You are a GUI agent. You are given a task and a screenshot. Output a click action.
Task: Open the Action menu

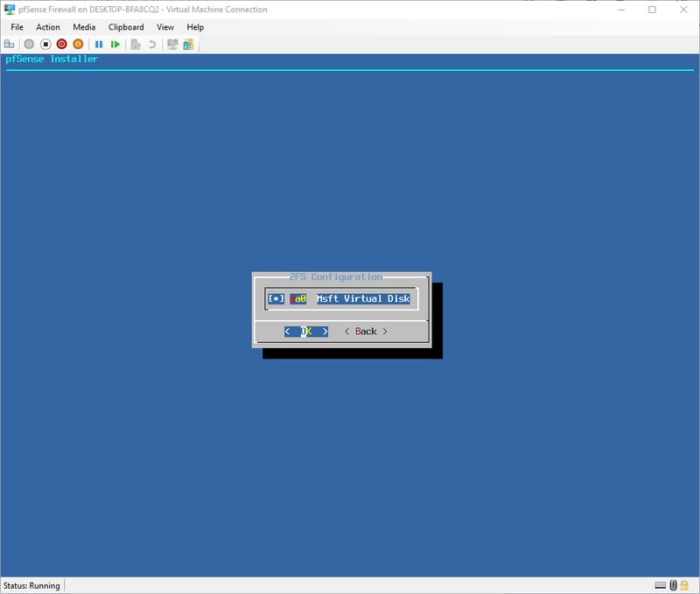pyautogui.click(x=48, y=27)
